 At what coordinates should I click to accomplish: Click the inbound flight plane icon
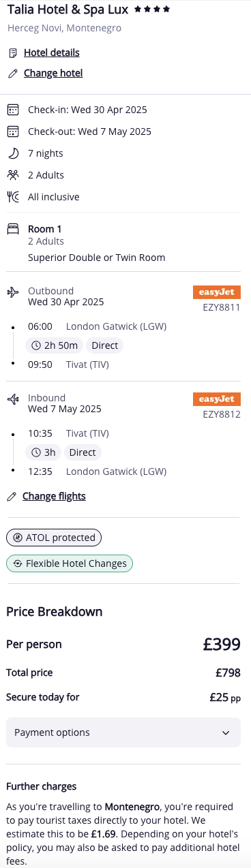coord(12,399)
